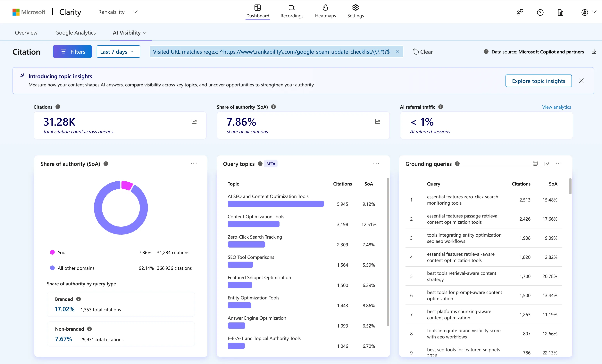Click the Citations info icon
602x364 pixels.
[58, 107]
